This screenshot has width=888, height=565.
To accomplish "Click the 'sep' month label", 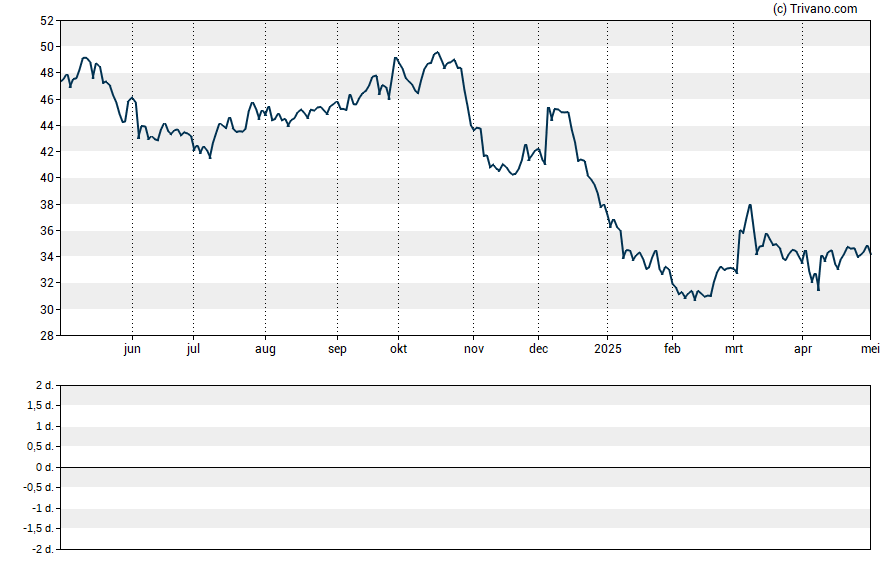I will click(337, 349).
